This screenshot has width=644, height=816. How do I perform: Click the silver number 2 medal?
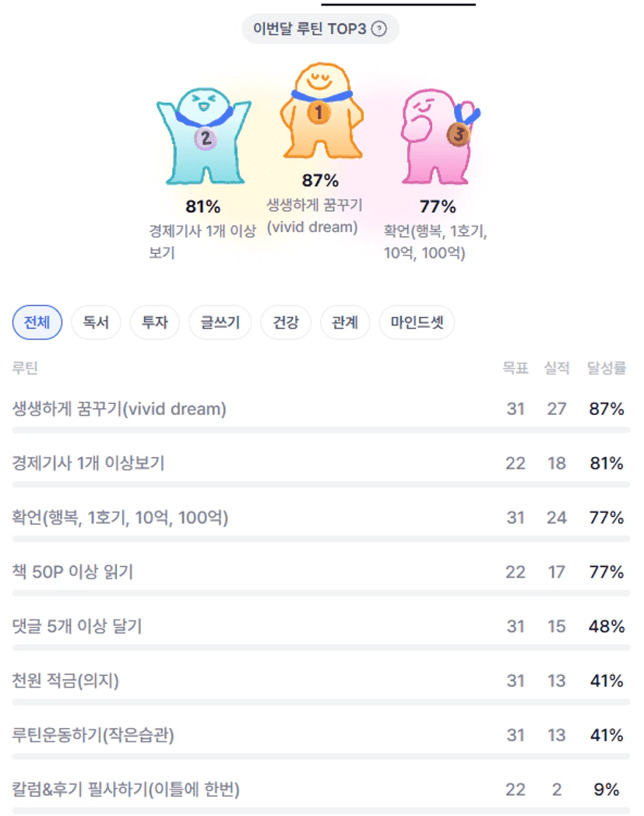(205, 139)
